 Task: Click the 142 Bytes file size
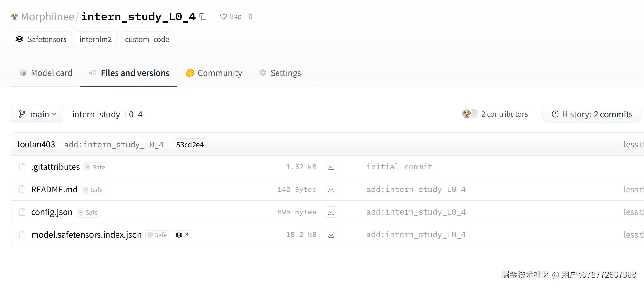(297, 190)
